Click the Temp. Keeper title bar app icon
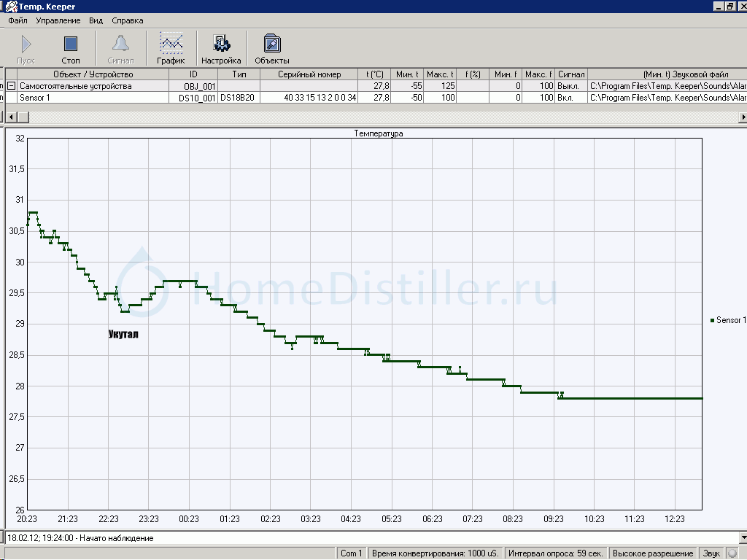The image size is (747, 560). [10, 6]
